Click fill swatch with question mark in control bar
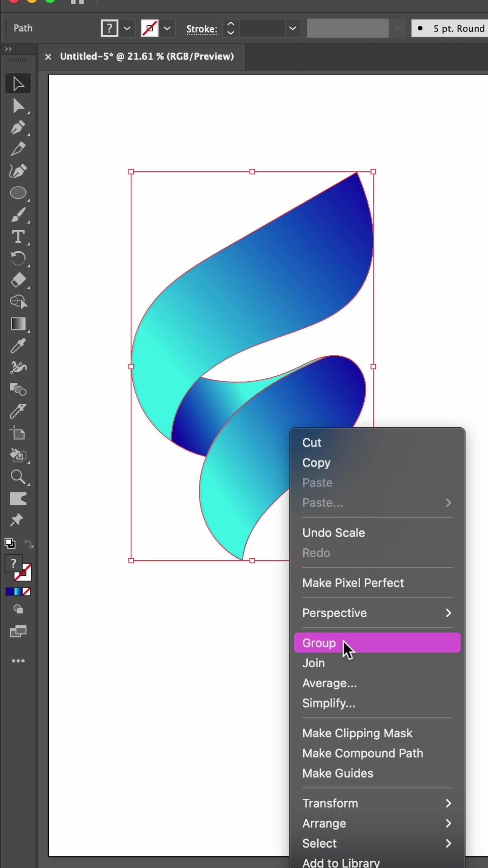This screenshot has height=868, width=488. pos(109,28)
